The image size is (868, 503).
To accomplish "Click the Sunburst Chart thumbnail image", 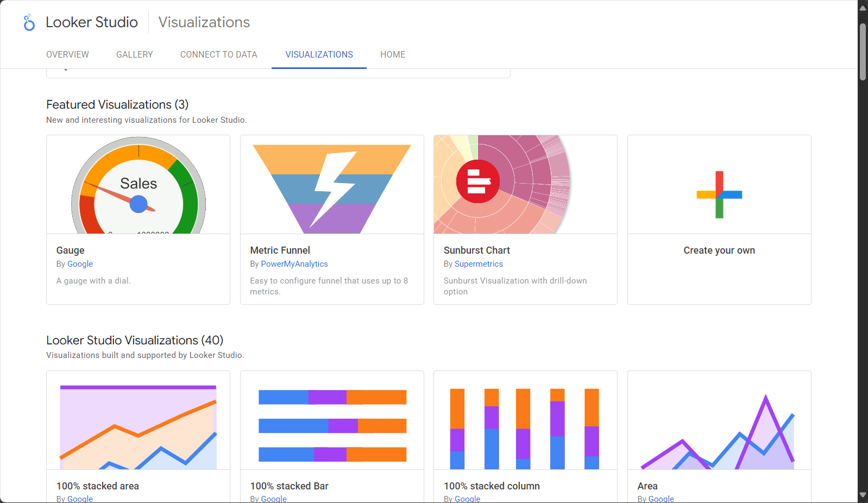I will pos(525,185).
